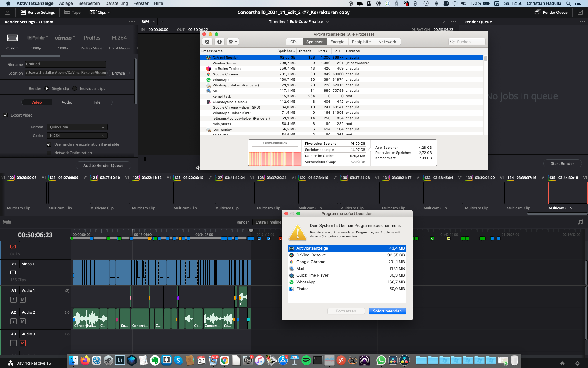
Task: Select DaVinci Resolve in force quit list
Action: click(x=347, y=255)
